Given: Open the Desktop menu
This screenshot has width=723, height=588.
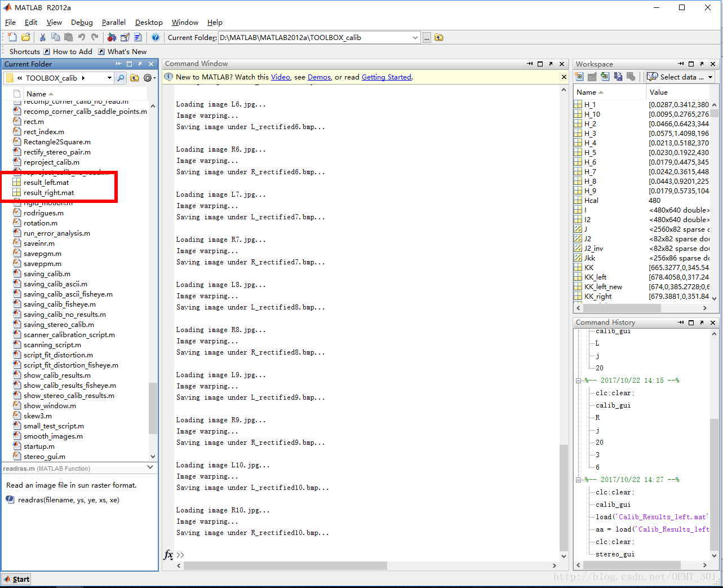Looking at the screenshot, I should (149, 23).
